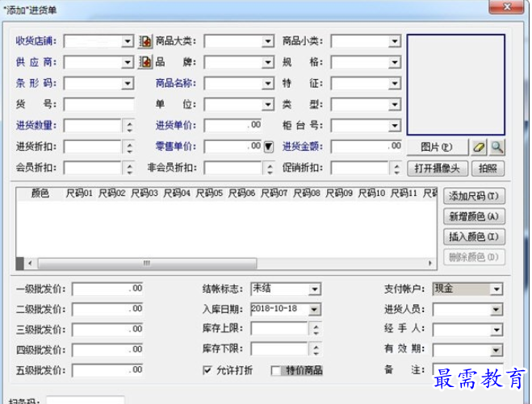Expand the 商品大类 dropdown
The height and width of the screenshot is (404, 532).
pos(268,41)
